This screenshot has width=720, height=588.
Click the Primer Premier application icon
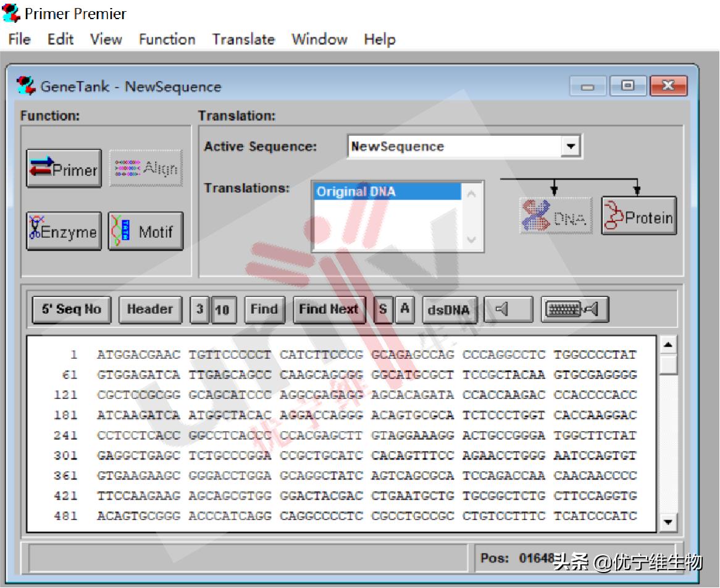(11, 13)
